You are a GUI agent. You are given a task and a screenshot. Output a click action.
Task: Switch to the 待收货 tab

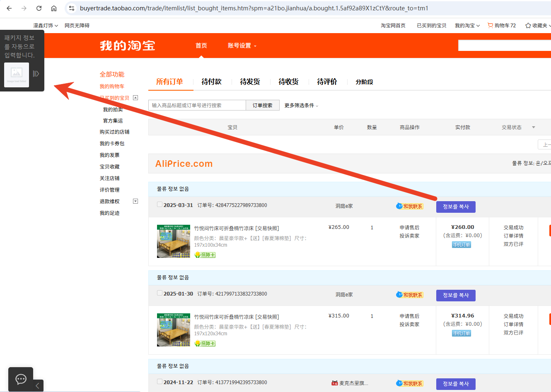coord(288,82)
